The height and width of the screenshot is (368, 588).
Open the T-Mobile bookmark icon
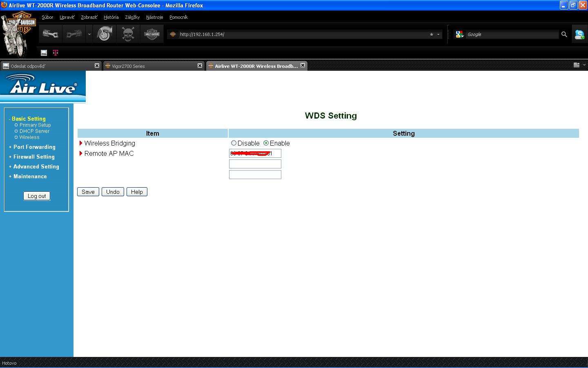click(x=56, y=52)
